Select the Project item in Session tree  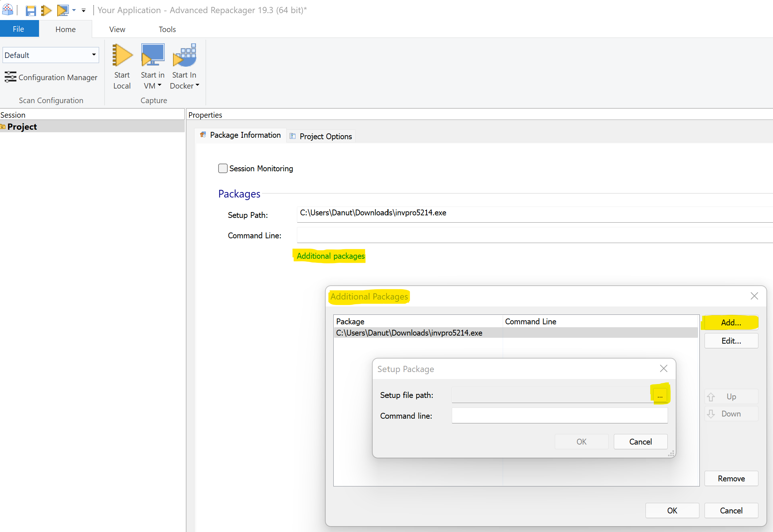92,126
